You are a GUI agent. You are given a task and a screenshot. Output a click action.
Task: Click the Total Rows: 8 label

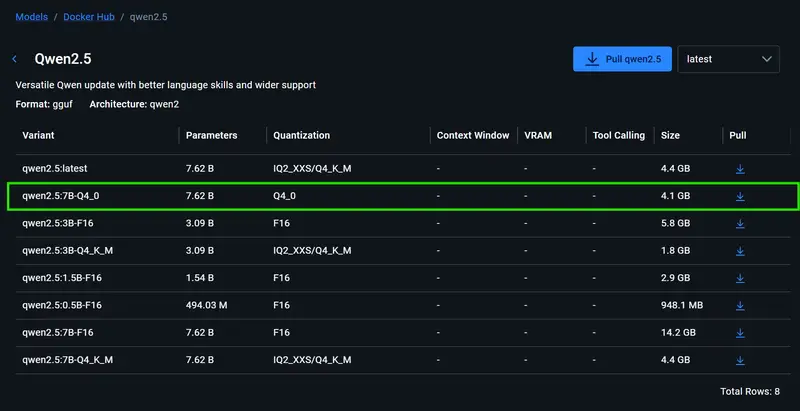pyautogui.click(x=749, y=392)
